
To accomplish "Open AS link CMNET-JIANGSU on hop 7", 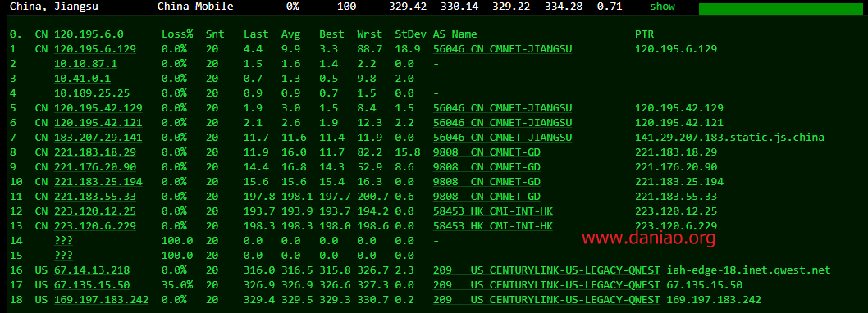I will pyautogui.click(x=503, y=137).
